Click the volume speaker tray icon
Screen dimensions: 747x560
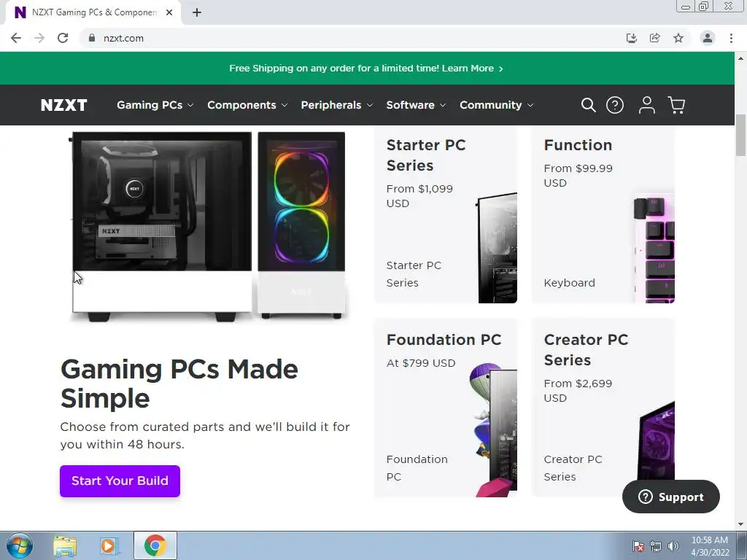[673, 546]
